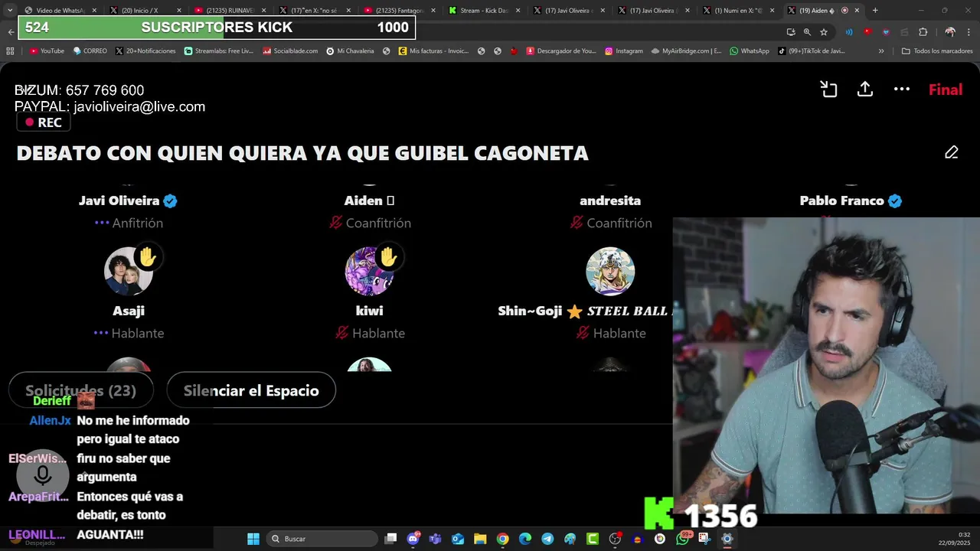Image resolution: width=980 pixels, height=551 pixels.
Task: Open the Streamlabs: Free Liv... bookmark
Action: tap(218, 51)
